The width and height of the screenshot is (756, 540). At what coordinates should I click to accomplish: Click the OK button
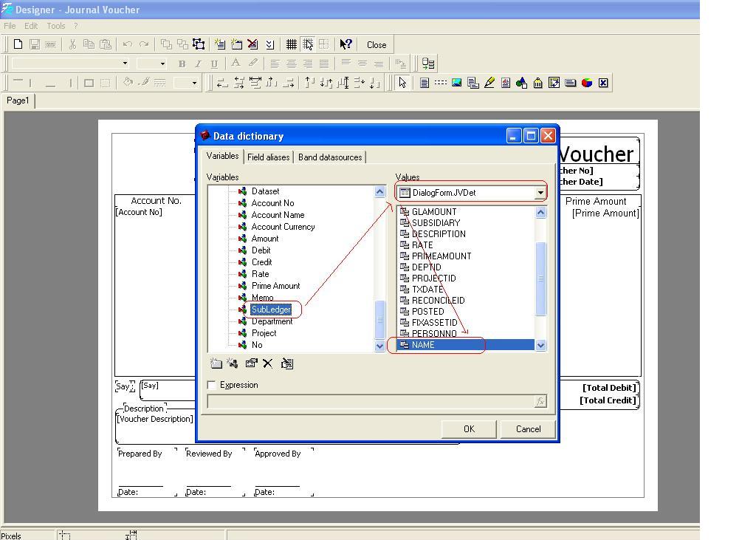pyautogui.click(x=469, y=429)
